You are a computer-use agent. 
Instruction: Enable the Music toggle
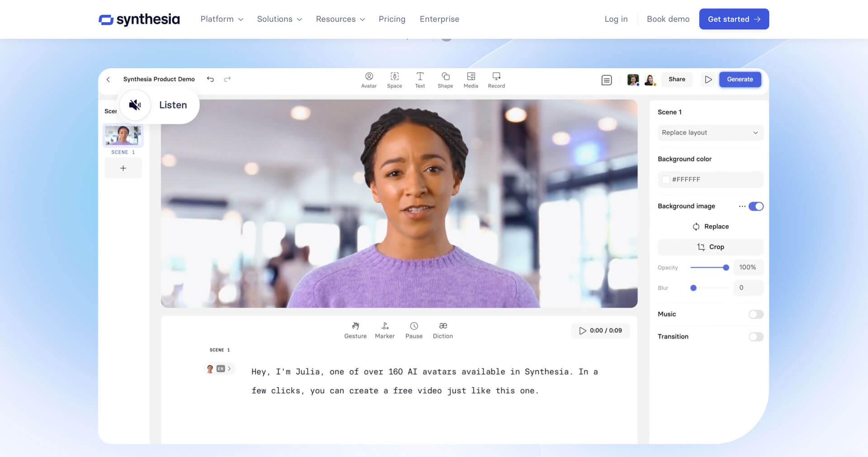point(755,314)
